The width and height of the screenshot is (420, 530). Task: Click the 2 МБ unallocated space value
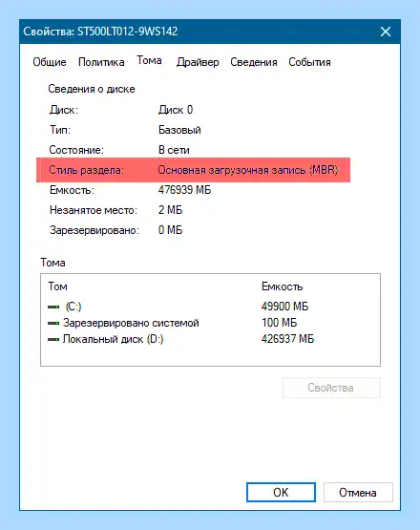[x=170, y=210]
